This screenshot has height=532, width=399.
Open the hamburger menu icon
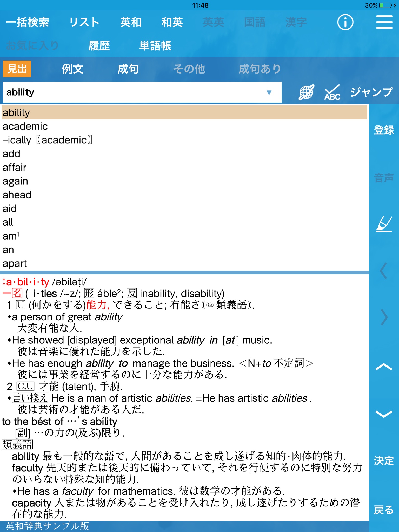[384, 22]
